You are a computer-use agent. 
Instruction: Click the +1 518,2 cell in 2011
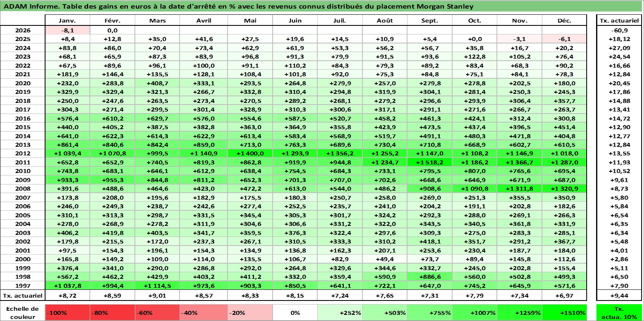click(x=430, y=162)
